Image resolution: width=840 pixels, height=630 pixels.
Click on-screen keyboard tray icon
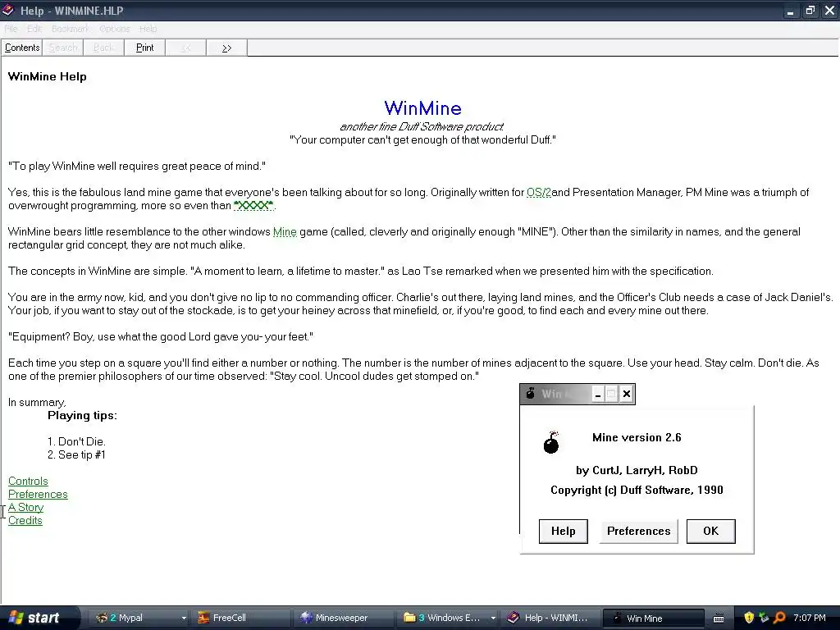pos(719,619)
